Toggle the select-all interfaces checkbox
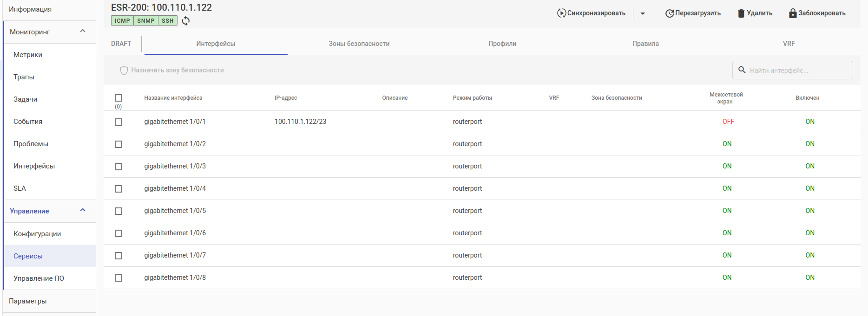 [118, 98]
